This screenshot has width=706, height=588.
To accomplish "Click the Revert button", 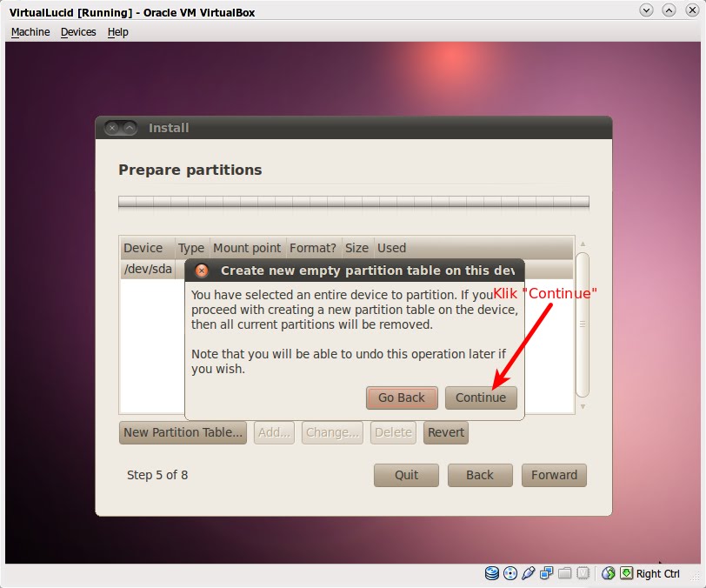I will coord(446,432).
